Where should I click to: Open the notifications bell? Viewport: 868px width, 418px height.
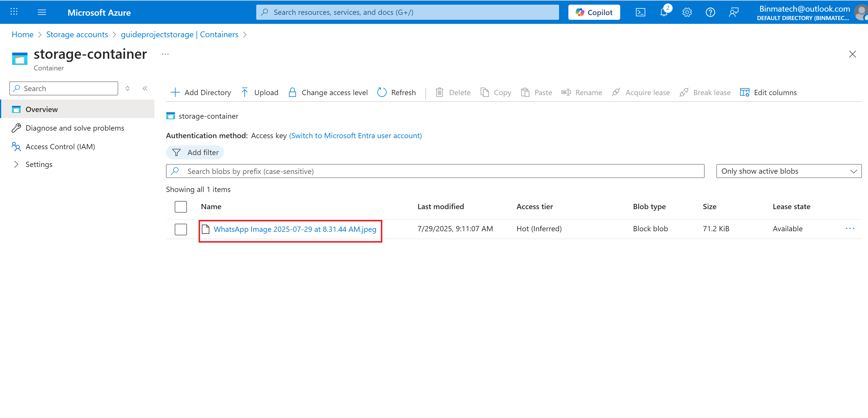pyautogui.click(x=664, y=13)
